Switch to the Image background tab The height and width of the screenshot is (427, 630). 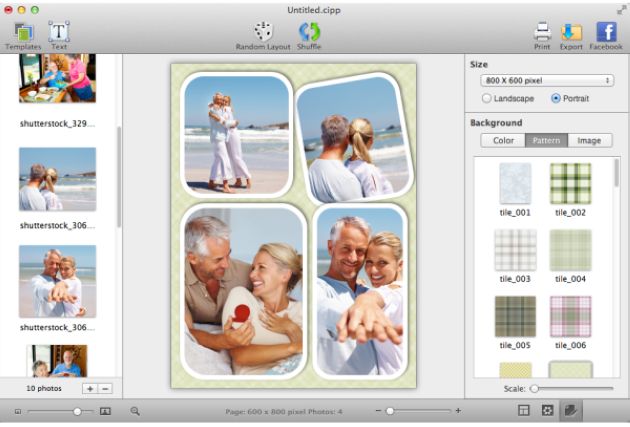pyautogui.click(x=589, y=140)
